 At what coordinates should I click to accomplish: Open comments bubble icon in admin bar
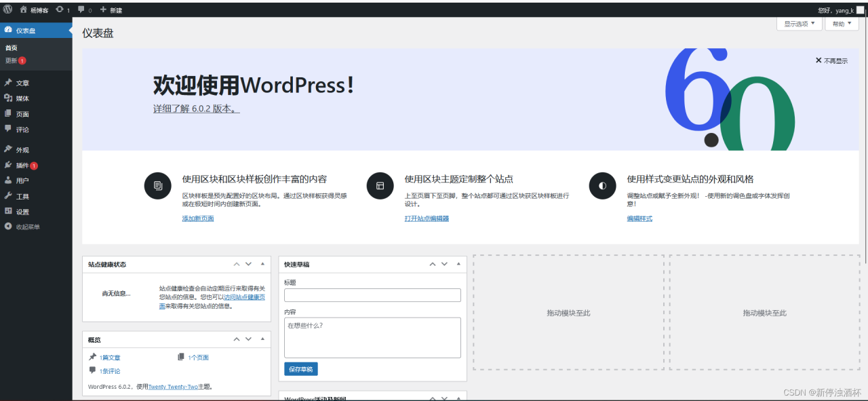point(81,10)
